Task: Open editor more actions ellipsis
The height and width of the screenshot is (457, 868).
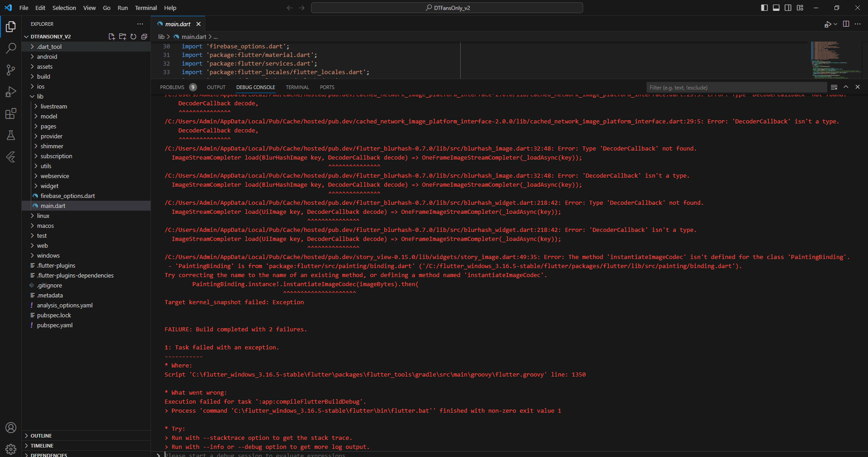Action: 858,24
